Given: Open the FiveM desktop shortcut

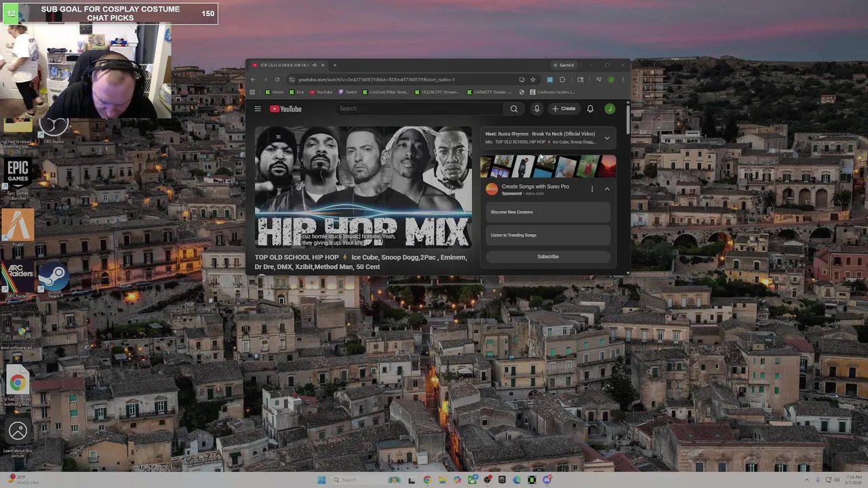Looking at the screenshot, I should [18, 228].
